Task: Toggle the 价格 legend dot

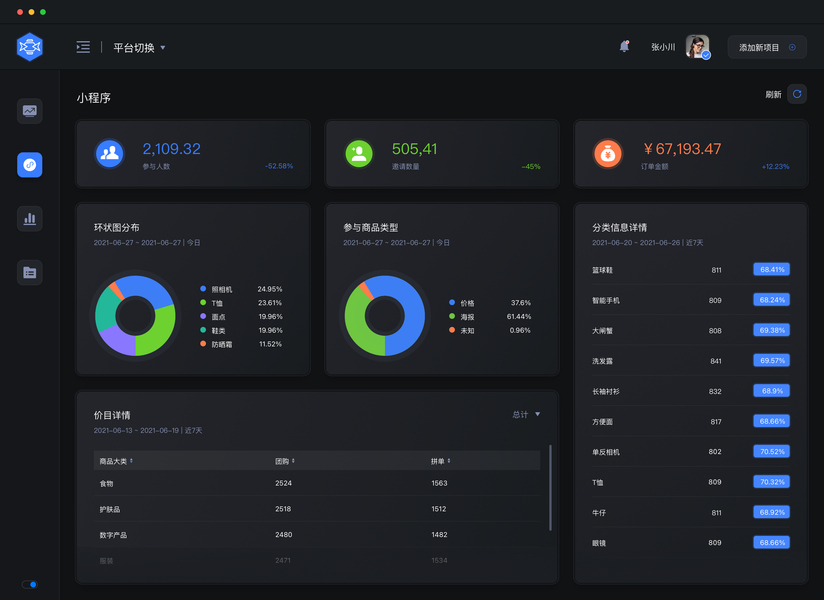Action: pyautogui.click(x=452, y=303)
